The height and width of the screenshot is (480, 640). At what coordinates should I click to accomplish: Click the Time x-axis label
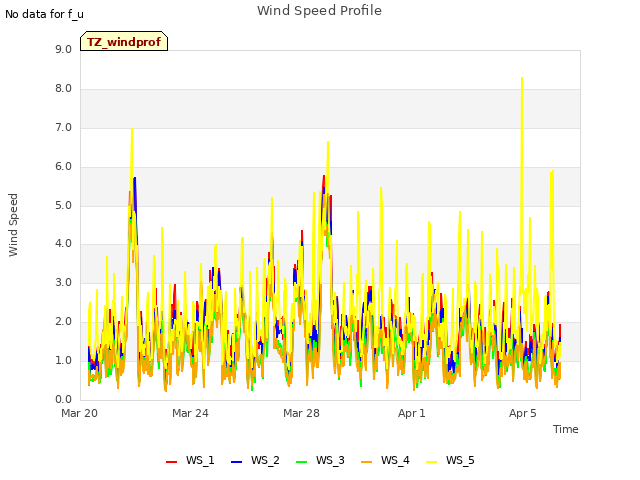tap(566, 429)
